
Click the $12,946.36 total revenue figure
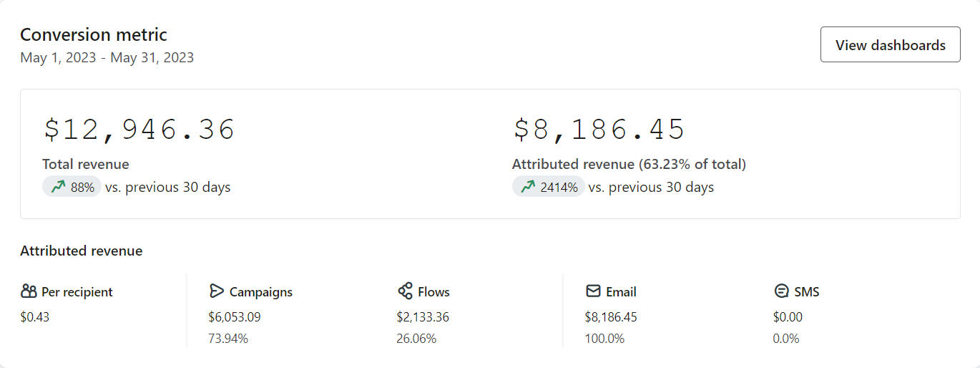point(139,130)
